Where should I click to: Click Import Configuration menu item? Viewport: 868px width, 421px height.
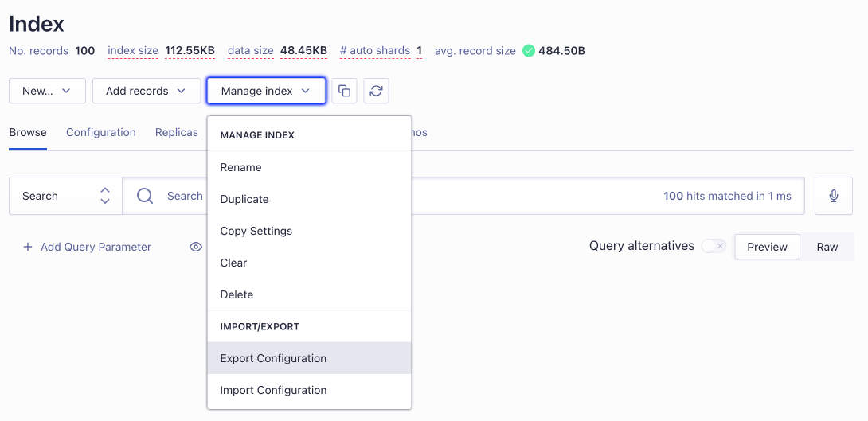point(310,390)
